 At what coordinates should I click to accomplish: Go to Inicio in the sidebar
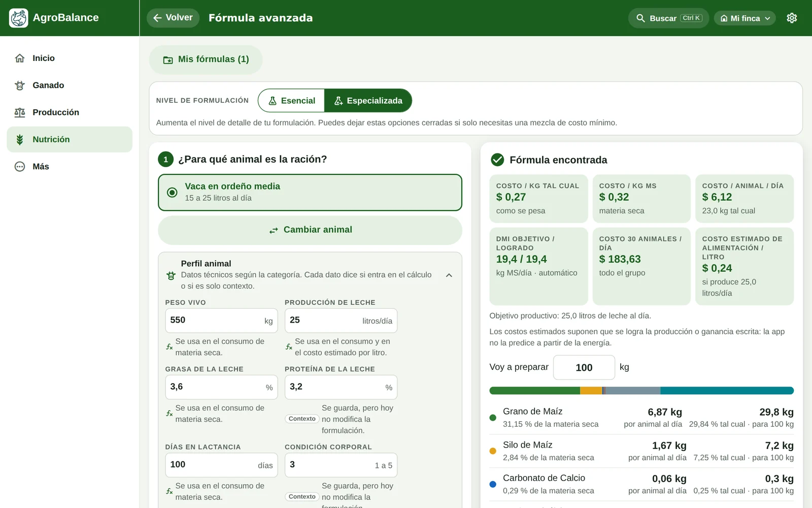(70, 58)
